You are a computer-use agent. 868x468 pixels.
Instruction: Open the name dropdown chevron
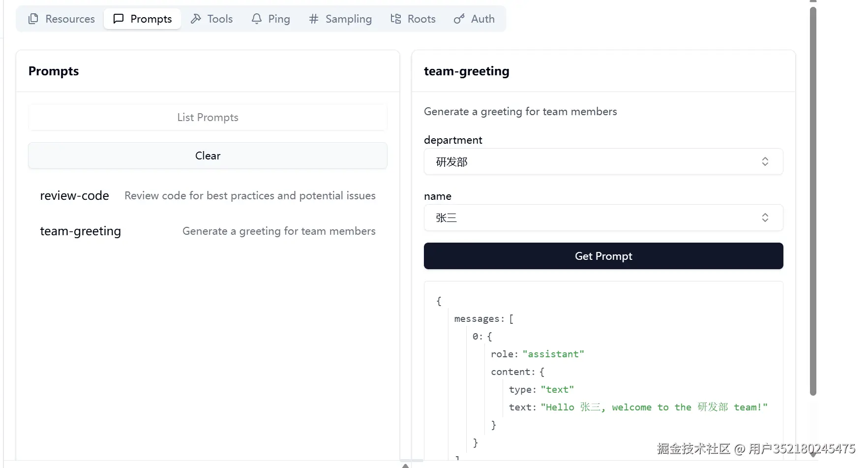[x=765, y=218]
